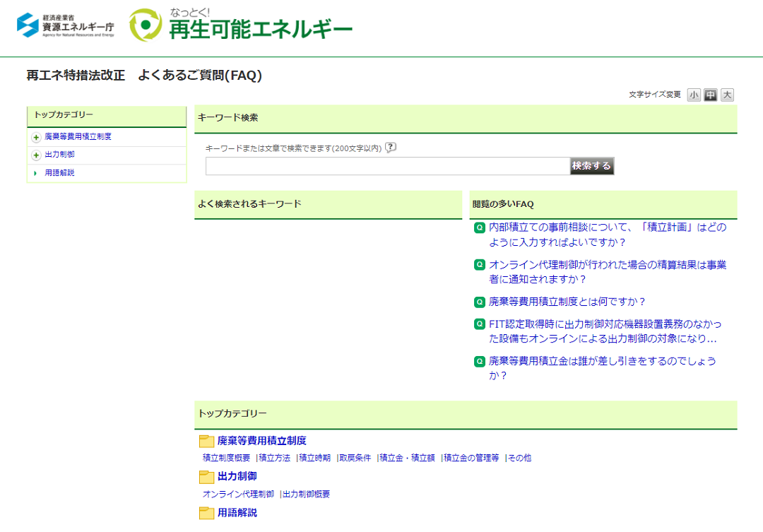Click the 資源エネルギー庁 agency logo
763x532 pixels.
(66, 25)
